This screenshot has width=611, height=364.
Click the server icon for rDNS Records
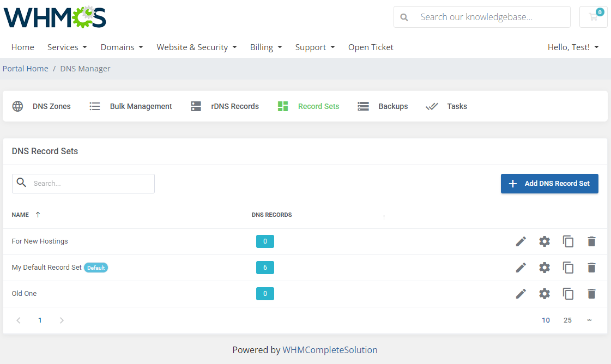coord(196,106)
